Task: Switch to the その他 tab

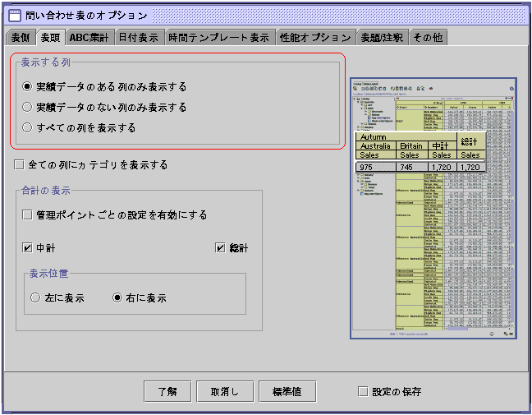Action: click(428, 37)
